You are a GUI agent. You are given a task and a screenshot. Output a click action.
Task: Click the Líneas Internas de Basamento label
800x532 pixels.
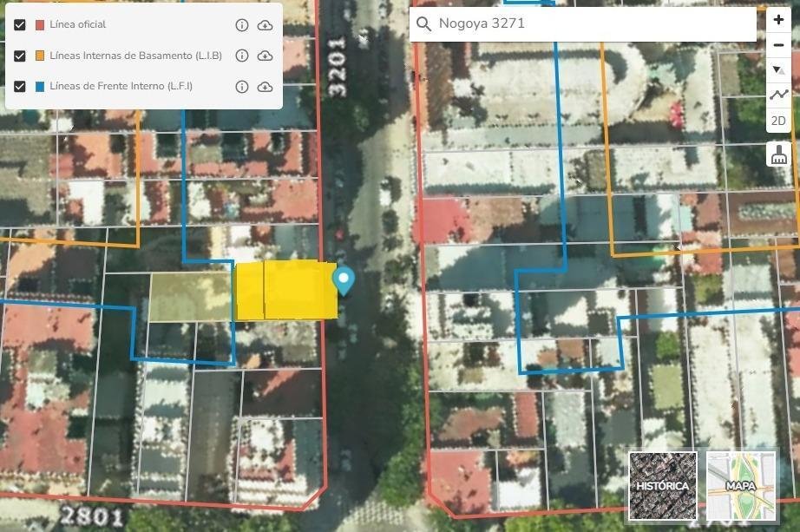coord(135,56)
